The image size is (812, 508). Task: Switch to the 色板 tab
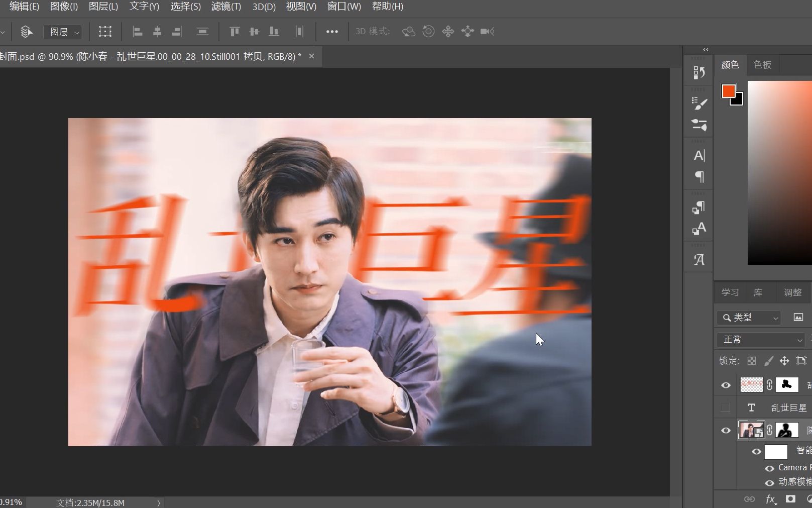[762, 65]
